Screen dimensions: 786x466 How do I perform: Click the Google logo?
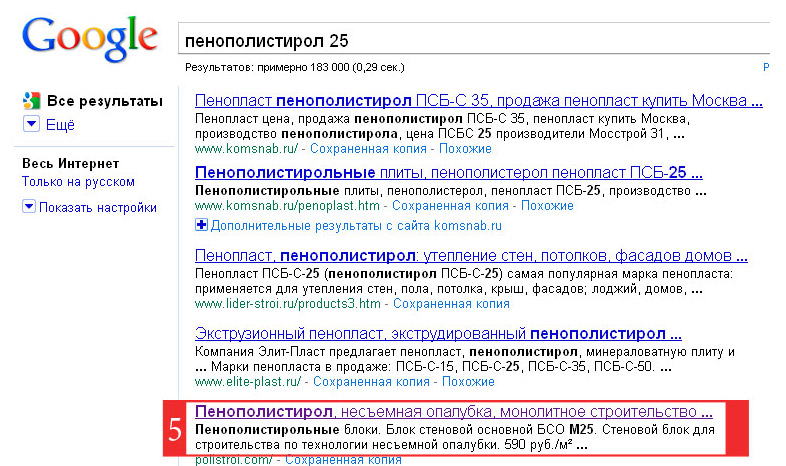[90, 38]
